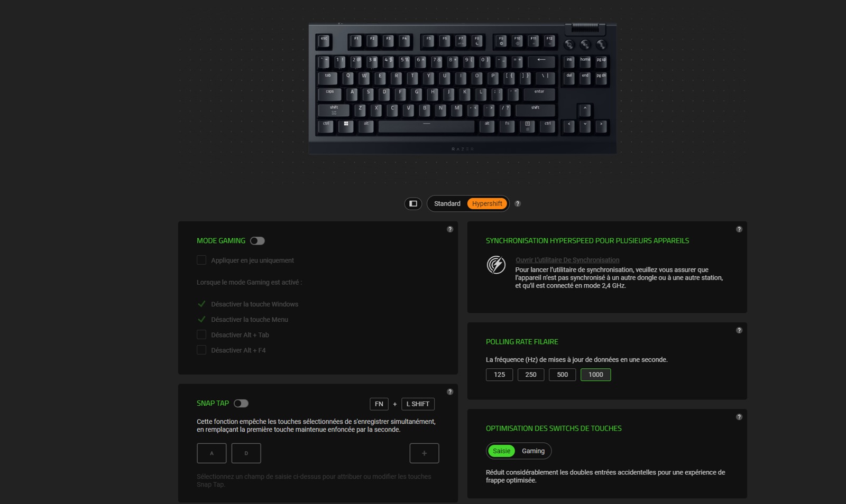The image size is (846, 504).
Task: Open the Mode Gaming help question mark
Action: coord(450,229)
